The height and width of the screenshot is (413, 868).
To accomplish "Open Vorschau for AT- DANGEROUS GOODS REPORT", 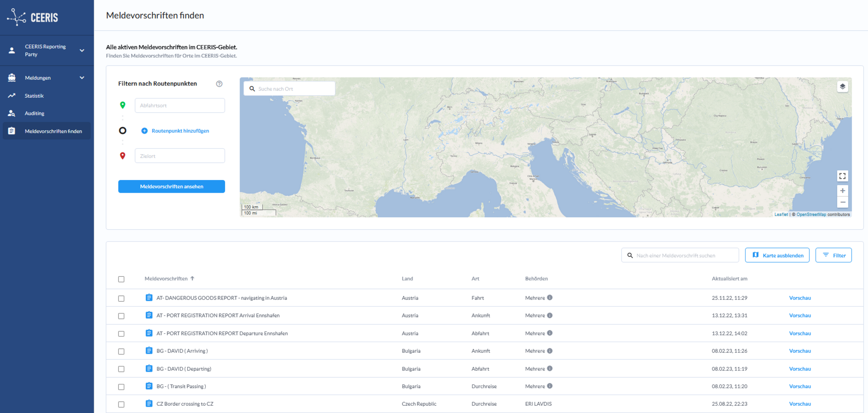I will [x=800, y=298].
